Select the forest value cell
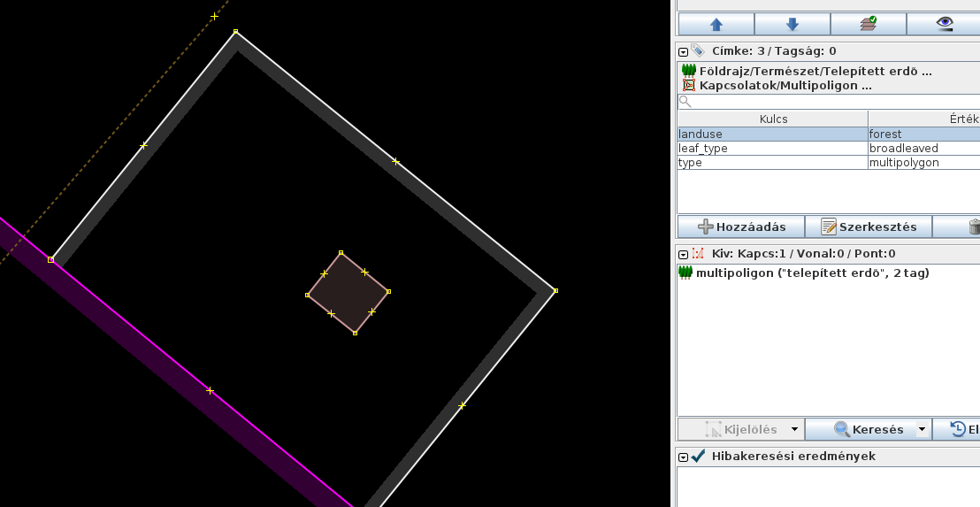 point(924,134)
